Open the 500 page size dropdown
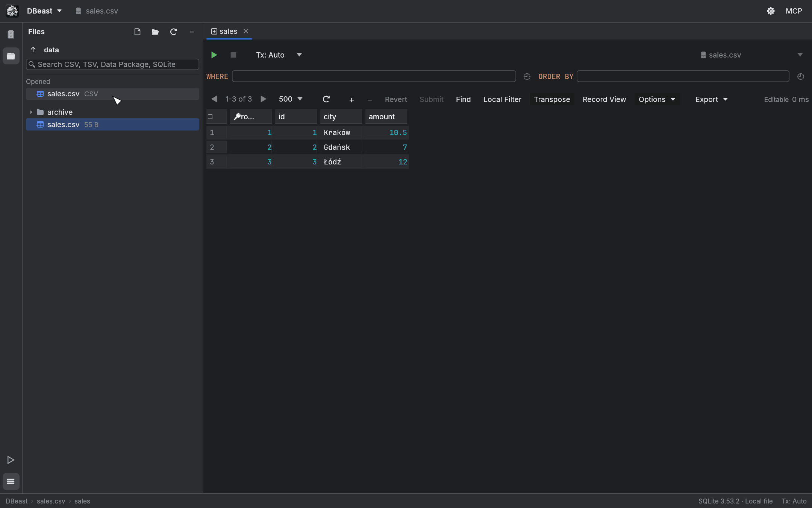 291,99
